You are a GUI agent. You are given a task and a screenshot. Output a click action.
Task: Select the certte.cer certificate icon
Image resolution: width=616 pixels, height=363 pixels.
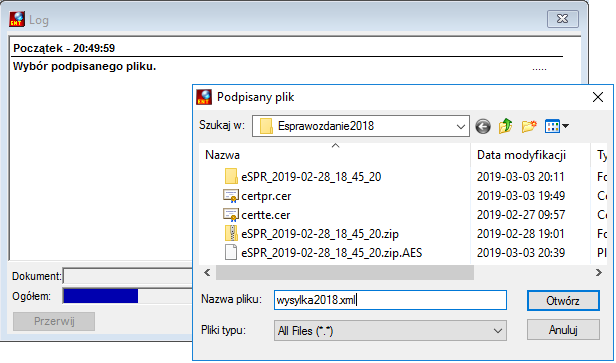click(x=231, y=214)
